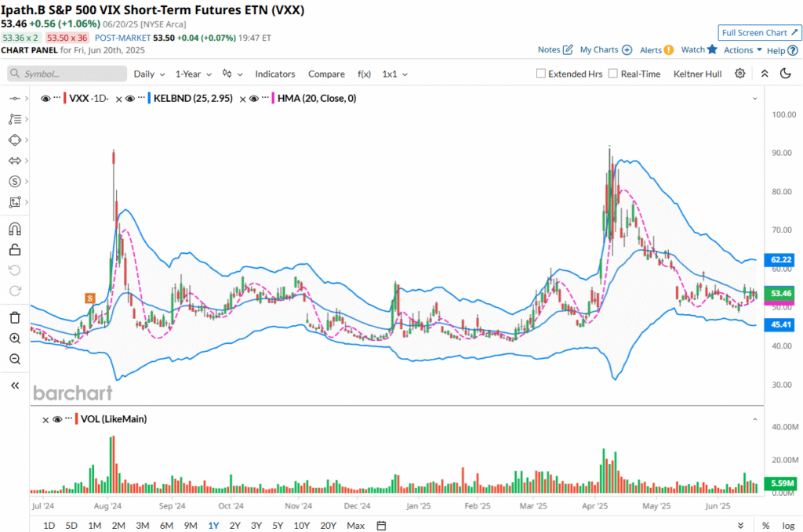Click the pink HMA color swatch
Viewport: 803px width, 532px height.
point(272,99)
